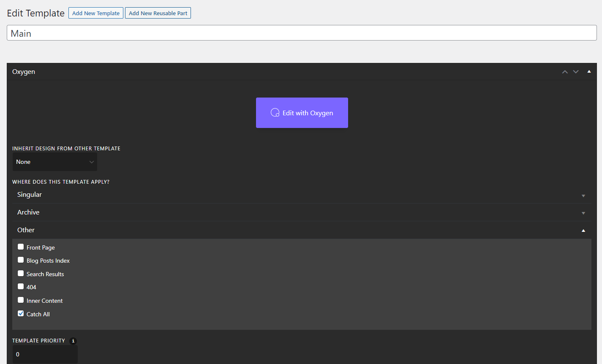Move Oxygen panel down with chevron
This screenshot has height=364, width=602.
click(x=576, y=72)
